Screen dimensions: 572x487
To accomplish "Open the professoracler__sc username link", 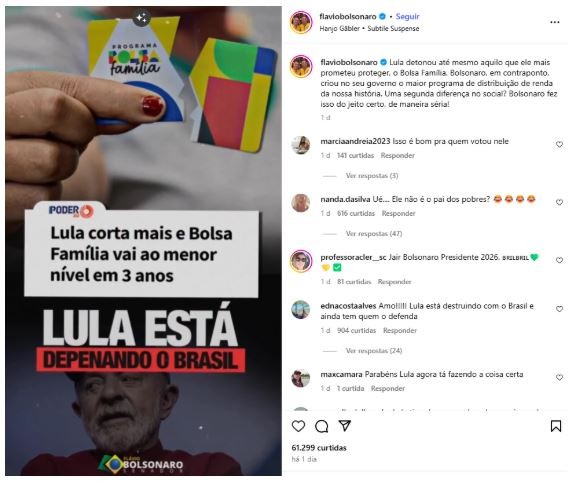I will [353, 257].
